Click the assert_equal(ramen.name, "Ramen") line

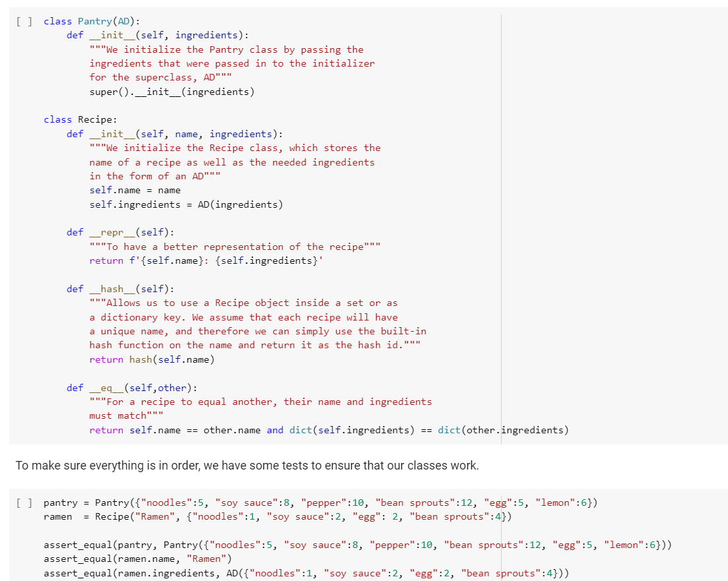[x=132, y=559]
